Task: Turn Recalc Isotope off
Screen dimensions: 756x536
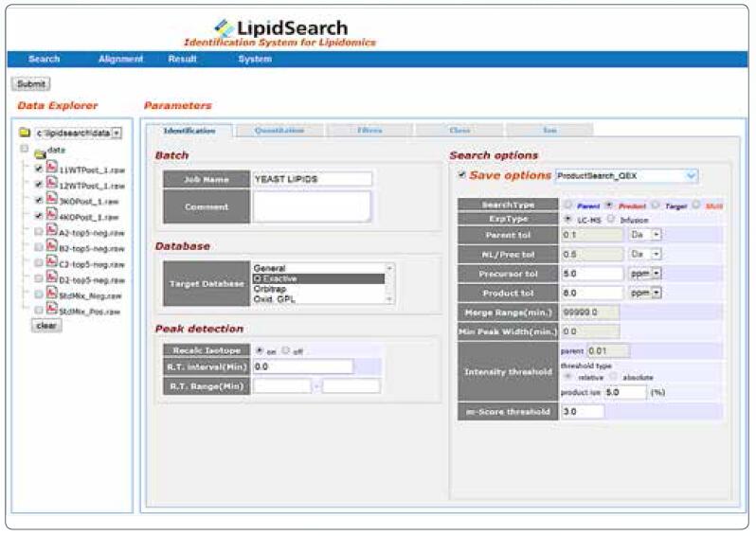Action: coord(286,350)
